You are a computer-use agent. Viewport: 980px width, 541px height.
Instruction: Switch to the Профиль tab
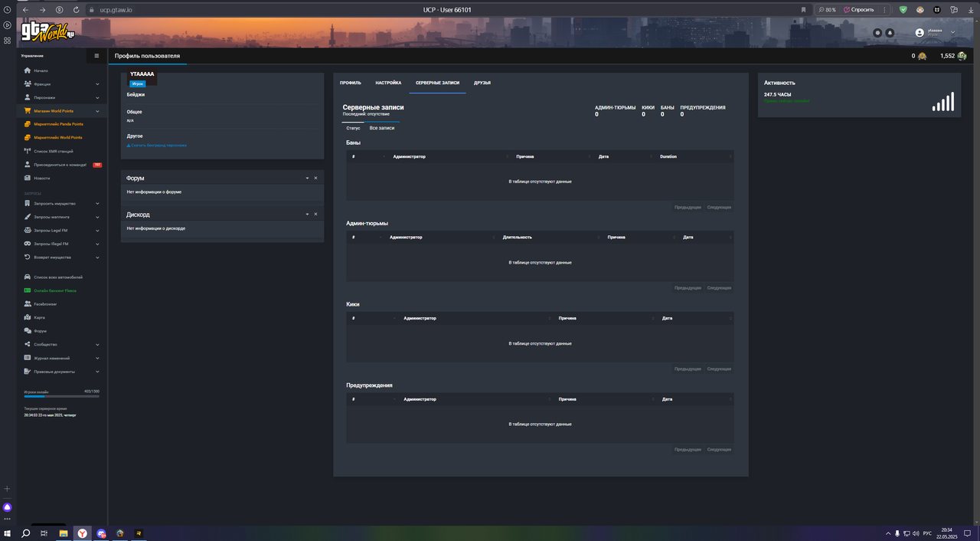click(x=351, y=83)
